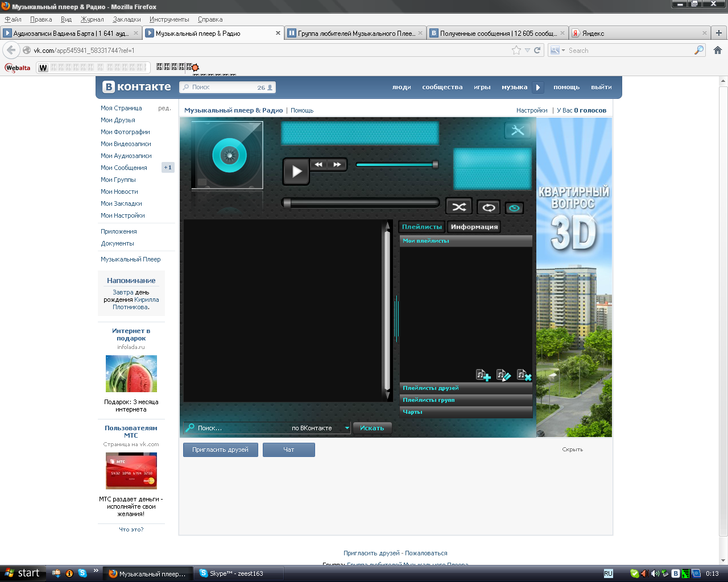This screenshot has width=728, height=582.
Task: Toggle repeat mode in the player
Action: click(x=489, y=207)
